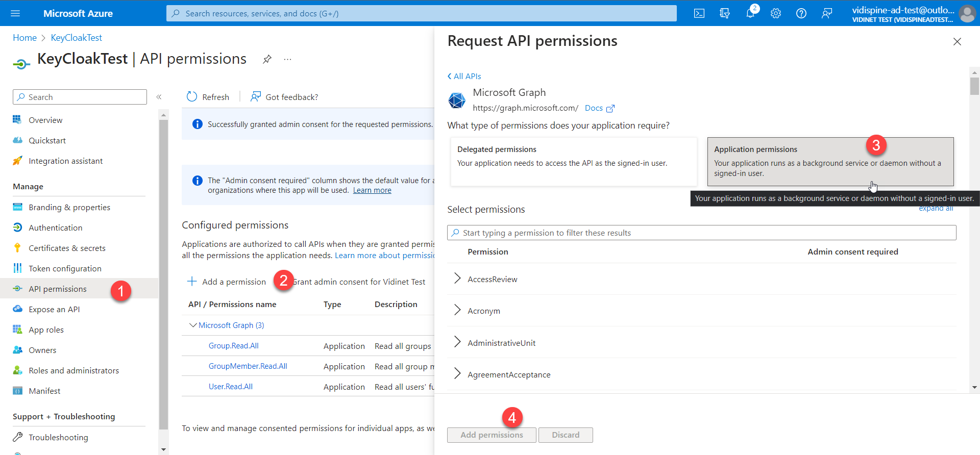Open portal settings gear icon
This screenshot has height=455, width=980.
coord(776,13)
